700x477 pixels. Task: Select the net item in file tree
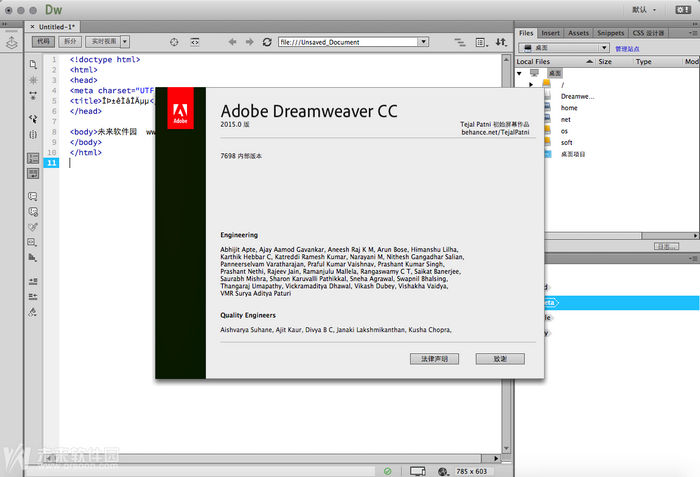(x=566, y=120)
